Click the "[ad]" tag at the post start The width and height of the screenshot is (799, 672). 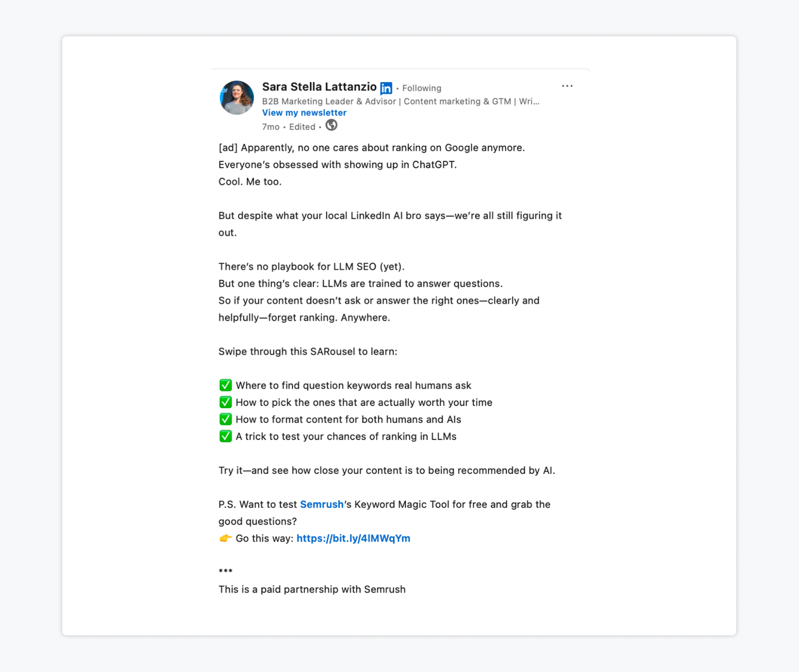point(228,148)
